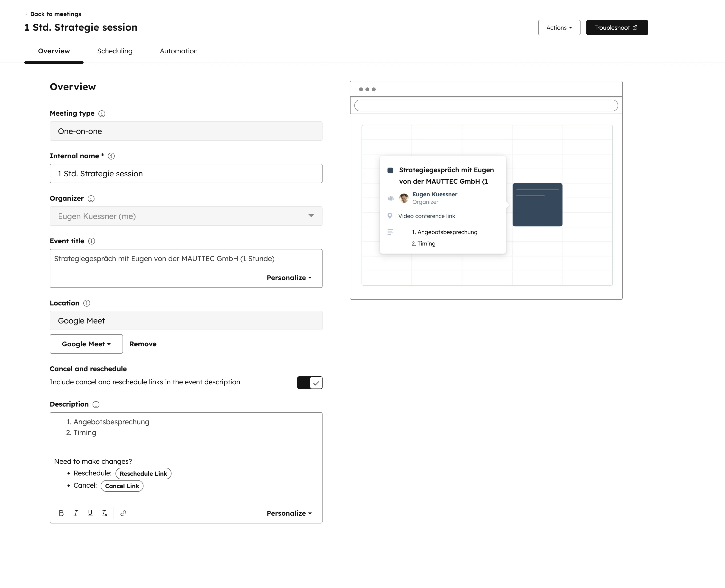This screenshot has width=725, height=588.
Task: Expand the Organizer selection dropdown
Action: pos(311,216)
